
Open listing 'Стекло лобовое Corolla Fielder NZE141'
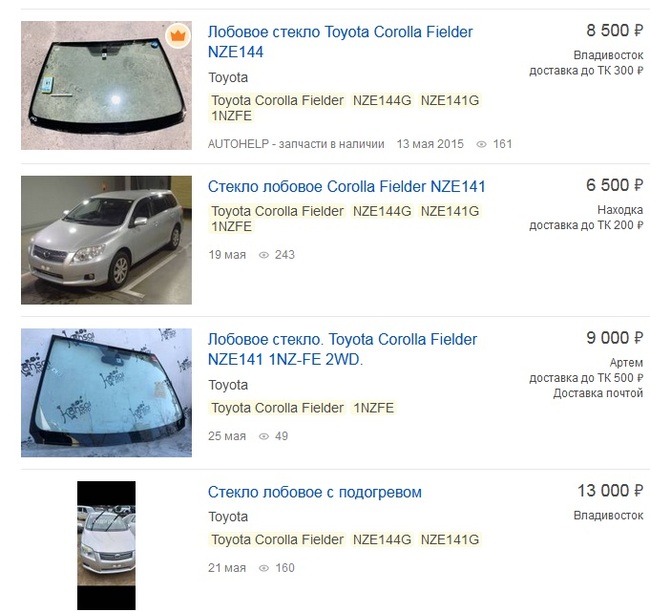pos(346,186)
